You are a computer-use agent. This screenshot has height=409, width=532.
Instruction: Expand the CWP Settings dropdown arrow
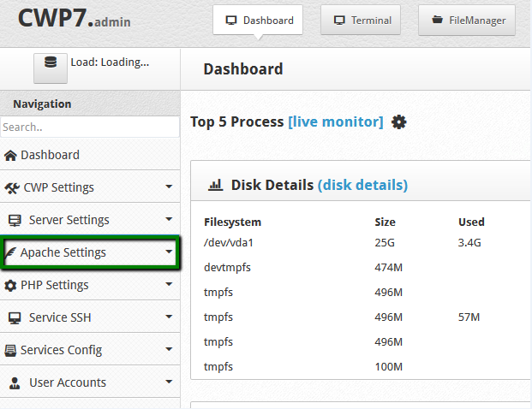(x=169, y=187)
